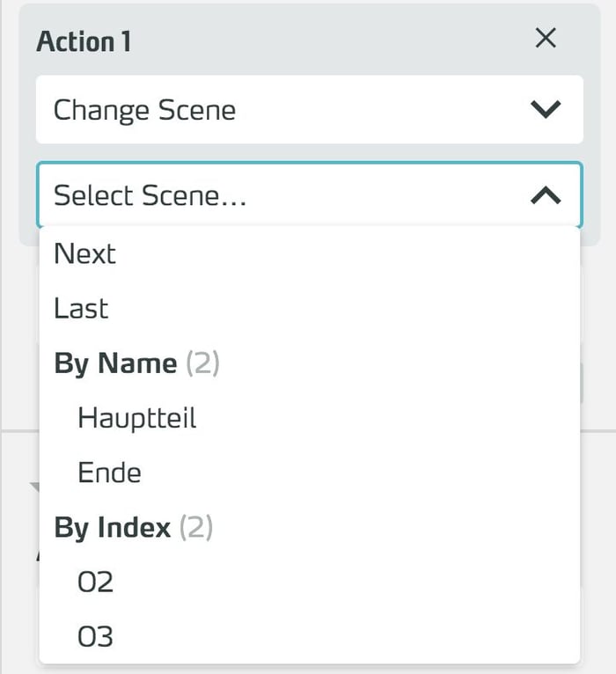
Task: Click the Action 1 title label
Action: click(84, 41)
